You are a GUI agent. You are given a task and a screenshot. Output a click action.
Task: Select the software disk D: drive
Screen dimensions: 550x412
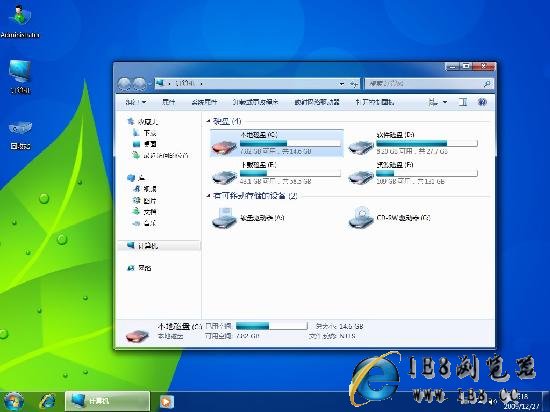(x=413, y=143)
